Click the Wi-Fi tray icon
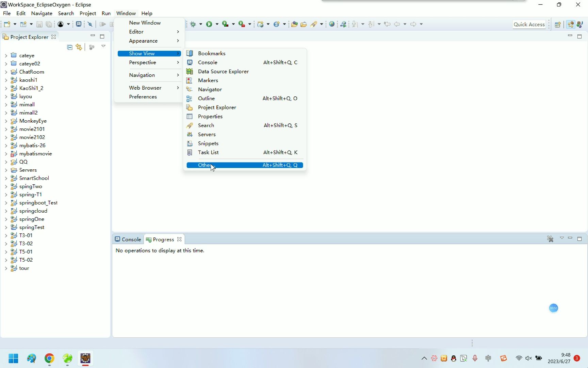 pos(519,358)
